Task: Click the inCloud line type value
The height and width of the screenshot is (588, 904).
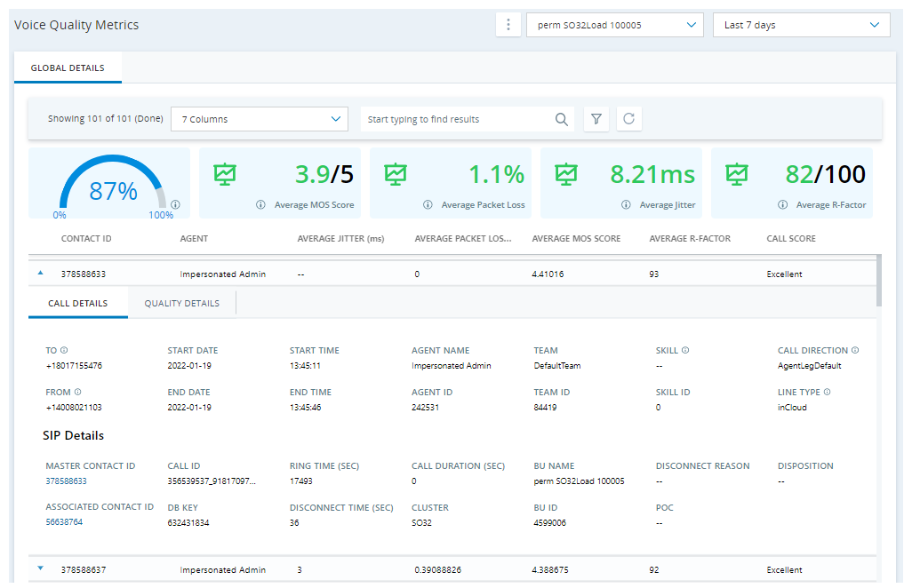Action: 792,407
